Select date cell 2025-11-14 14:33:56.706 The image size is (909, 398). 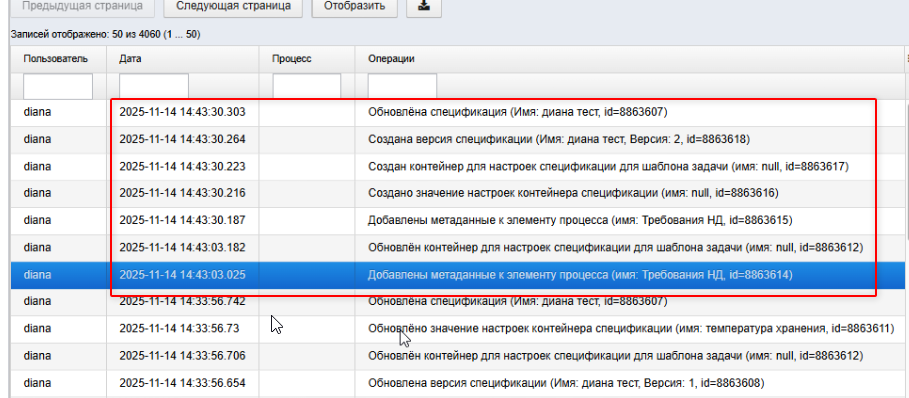pyautogui.click(x=182, y=356)
